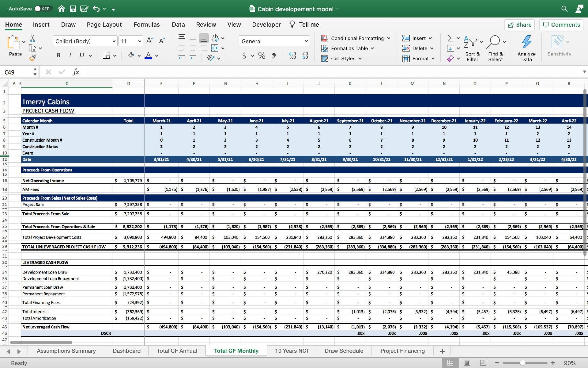Screen dimensions: 588x368
Task: Click the Cut scissors icon
Action: click(x=32, y=38)
